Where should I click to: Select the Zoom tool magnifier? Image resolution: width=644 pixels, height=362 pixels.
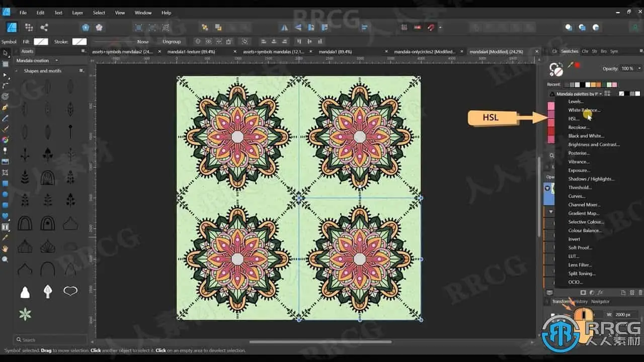pyautogui.click(x=6, y=259)
